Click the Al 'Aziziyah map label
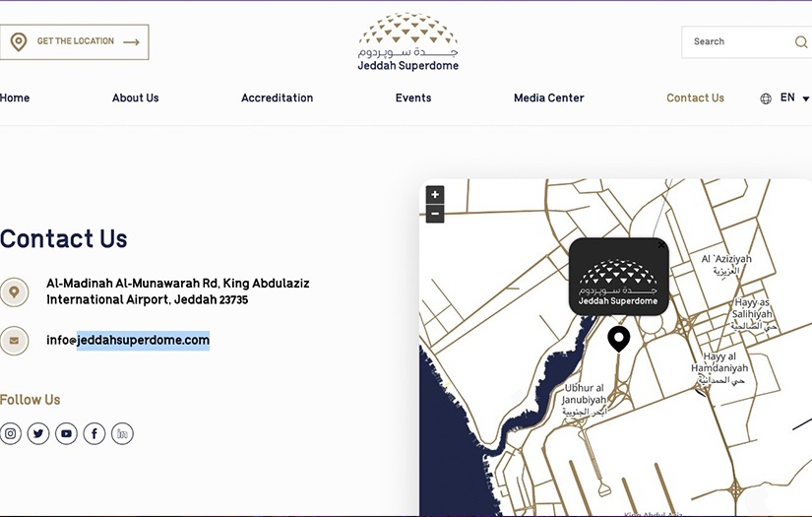This screenshot has width=812, height=517. tap(726, 264)
